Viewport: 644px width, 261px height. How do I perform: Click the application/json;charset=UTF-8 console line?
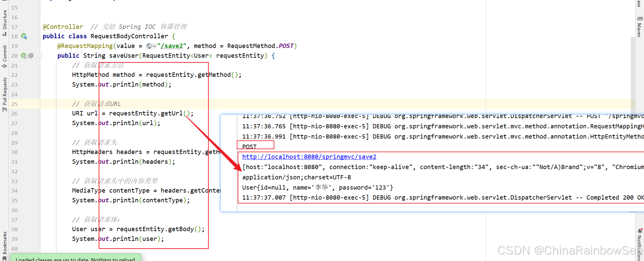pos(297,177)
